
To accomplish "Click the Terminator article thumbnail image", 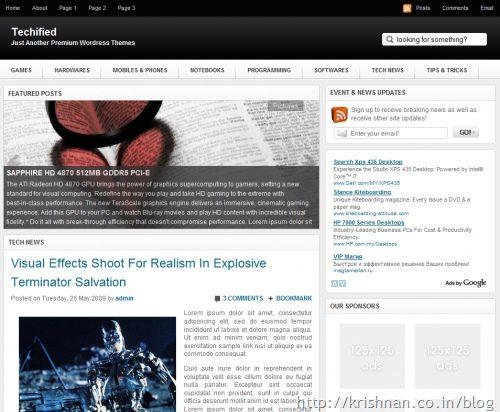I will [x=97, y=364].
